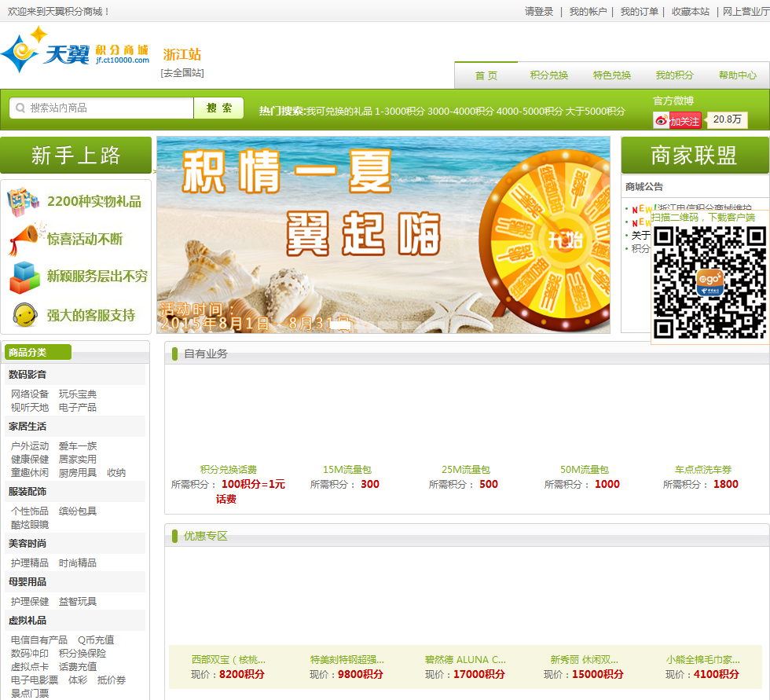
Task: Open 我的订单 in the top bar
Action: coord(639,11)
